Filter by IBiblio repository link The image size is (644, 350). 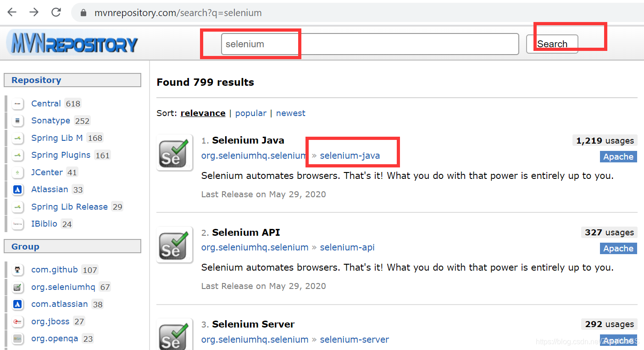(44, 224)
